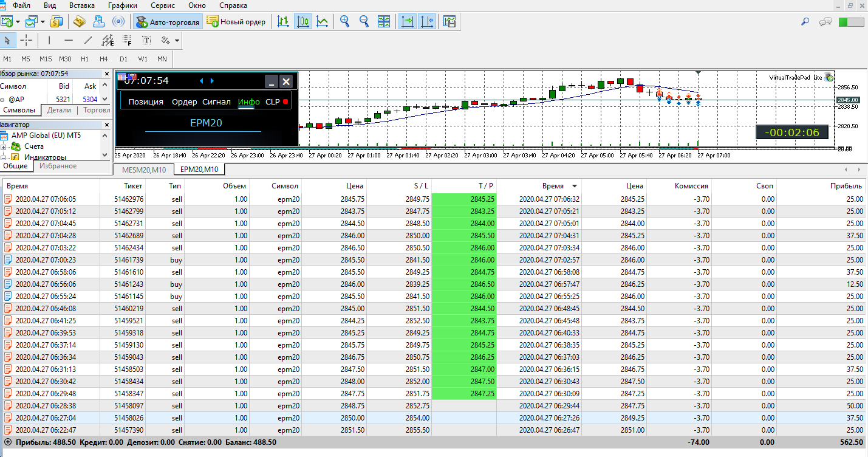868x457 pixels.
Task: Toggle the Авто-торговля auto trading button
Action: (x=168, y=22)
